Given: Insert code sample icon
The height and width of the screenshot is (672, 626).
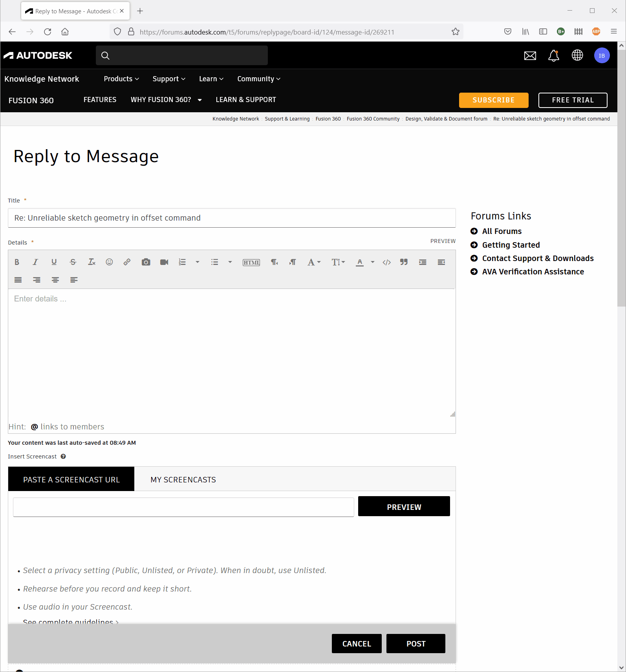Looking at the screenshot, I should click(x=386, y=262).
